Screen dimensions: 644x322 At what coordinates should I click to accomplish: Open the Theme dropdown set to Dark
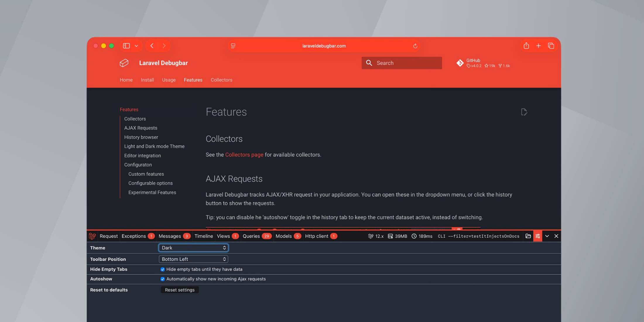193,248
